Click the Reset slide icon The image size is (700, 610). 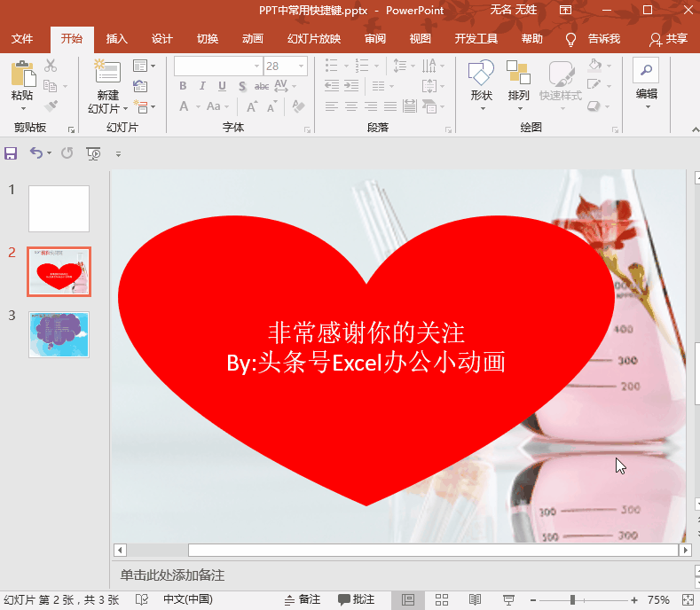140,86
